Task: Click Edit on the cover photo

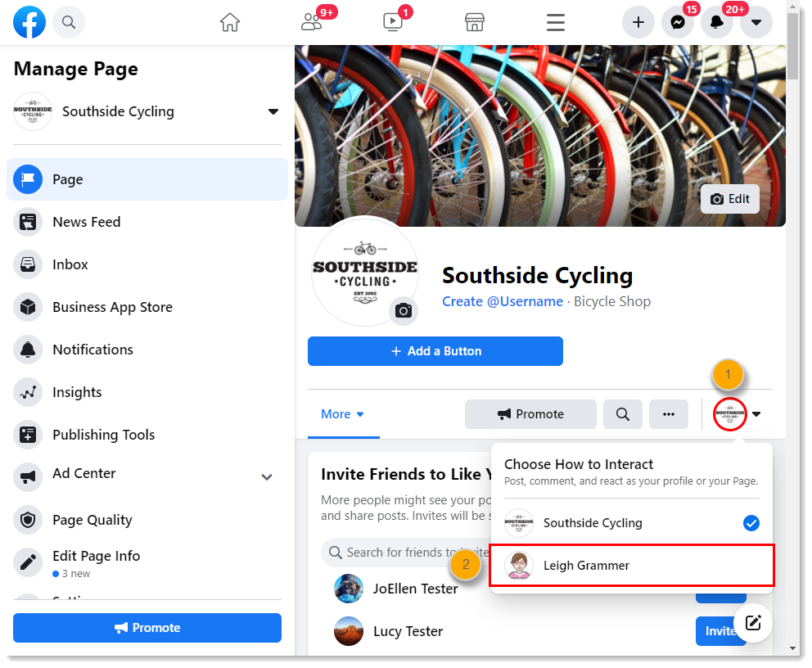Action: [729, 199]
